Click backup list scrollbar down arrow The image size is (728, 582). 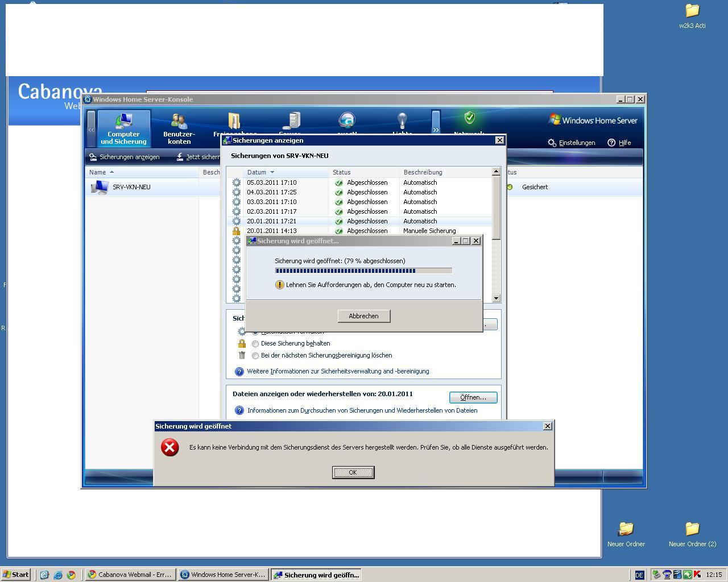tap(496, 298)
